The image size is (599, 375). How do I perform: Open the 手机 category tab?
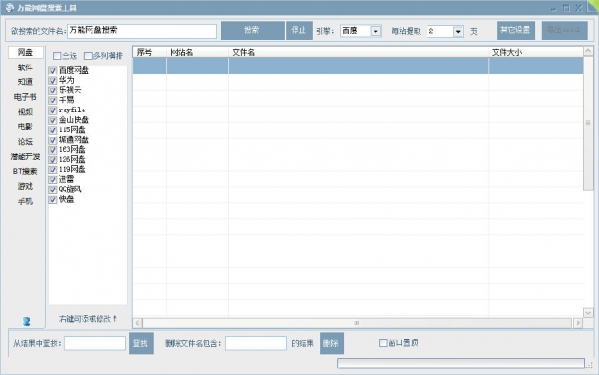(25, 201)
